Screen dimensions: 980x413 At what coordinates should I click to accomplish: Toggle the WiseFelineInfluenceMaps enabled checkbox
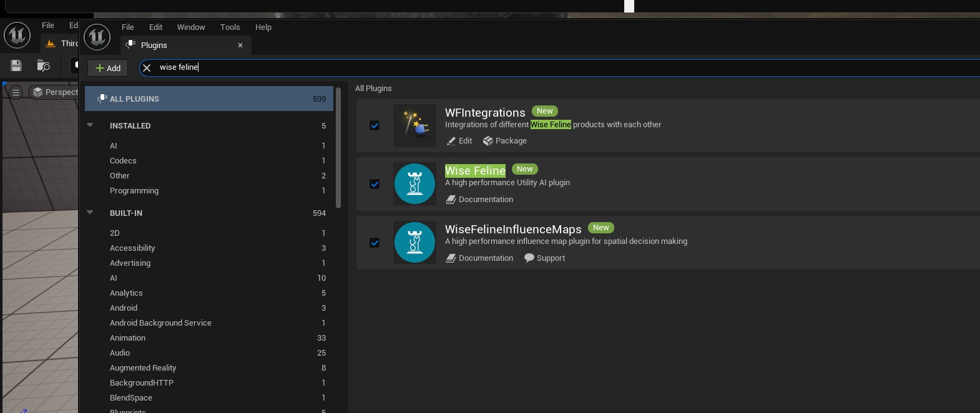pyautogui.click(x=375, y=243)
